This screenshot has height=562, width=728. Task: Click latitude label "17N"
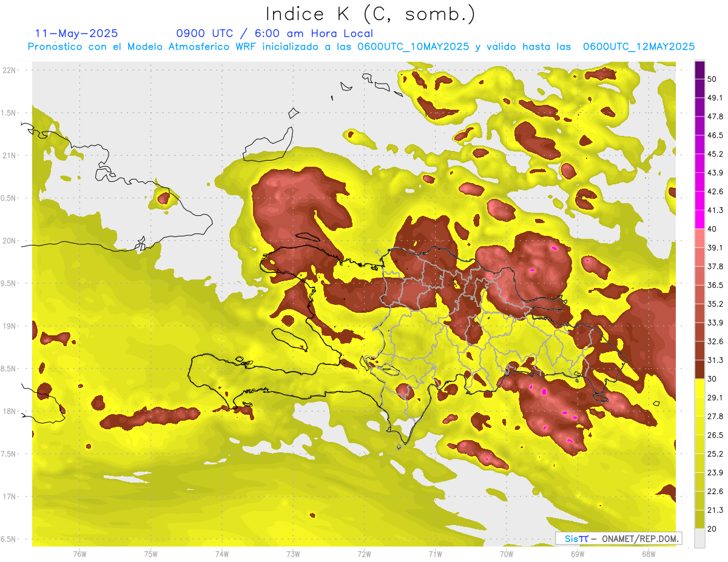click(10, 497)
